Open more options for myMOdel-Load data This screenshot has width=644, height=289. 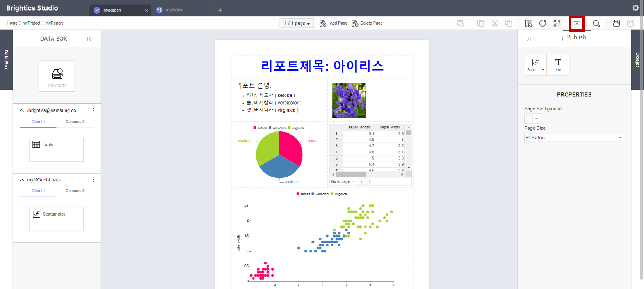[x=93, y=180]
